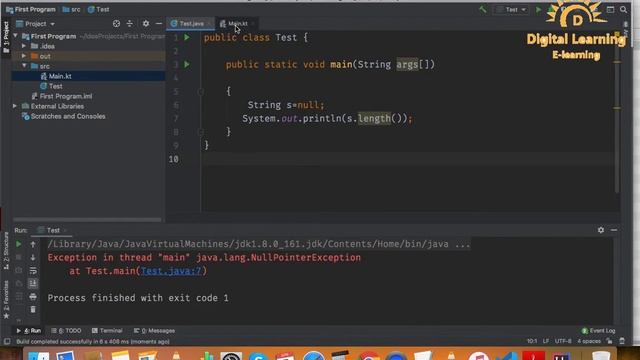The width and height of the screenshot is (640, 360).
Task: Click the fold main method body marker on line 5
Action: [200, 91]
